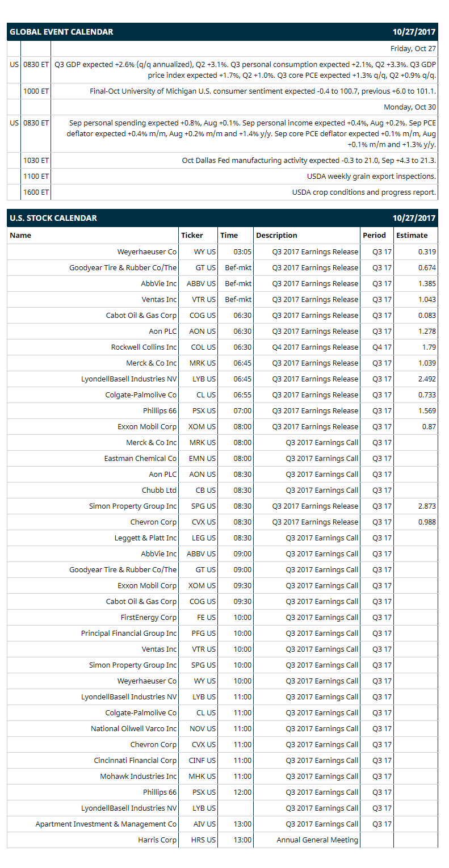The height and width of the screenshot is (868, 449).
Task: Click the Annual General Meeting description
Action: 317,840
